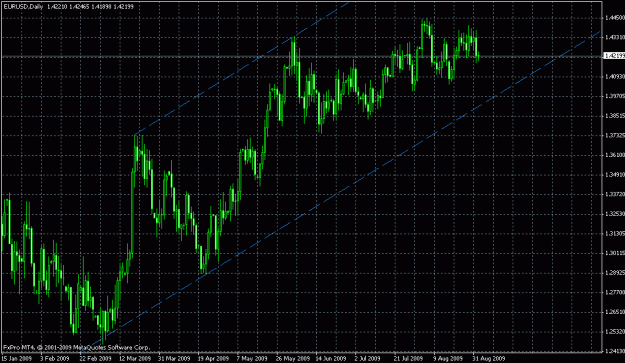Click the 14 Jun 2009 date label
The image size is (625, 363).
click(x=331, y=359)
